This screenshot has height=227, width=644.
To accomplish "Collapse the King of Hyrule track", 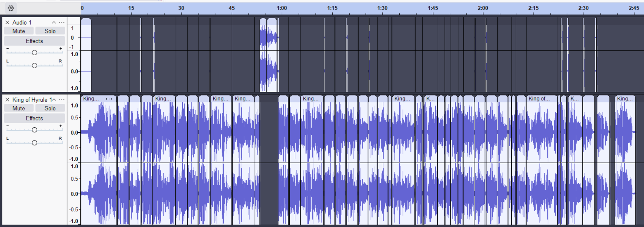I will point(54,100).
